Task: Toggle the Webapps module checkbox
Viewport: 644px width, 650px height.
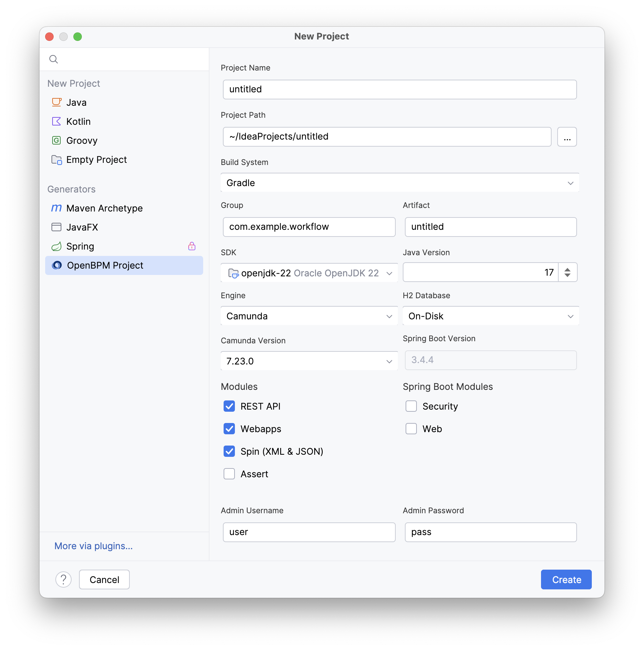Action: tap(229, 429)
